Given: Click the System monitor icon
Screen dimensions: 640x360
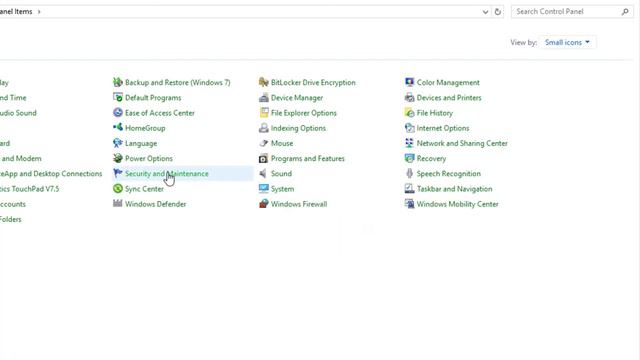Looking at the screenshot, I should (264, 189).
